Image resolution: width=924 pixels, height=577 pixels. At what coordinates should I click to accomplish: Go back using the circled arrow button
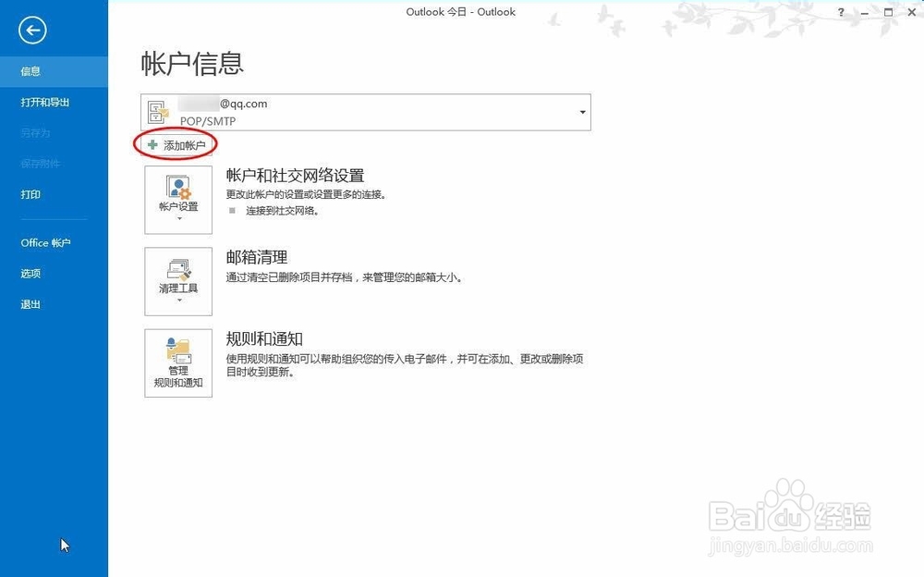[x=32, y=31]
